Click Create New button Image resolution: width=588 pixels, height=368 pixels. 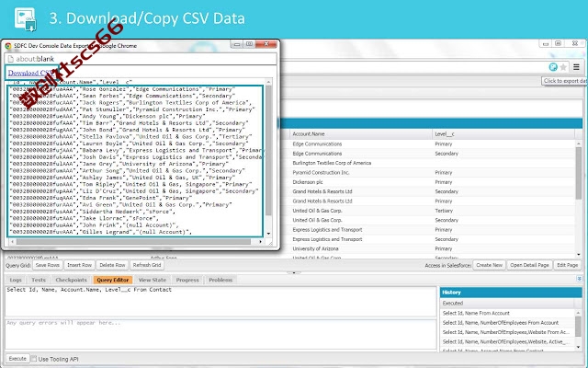click(489, 265)
